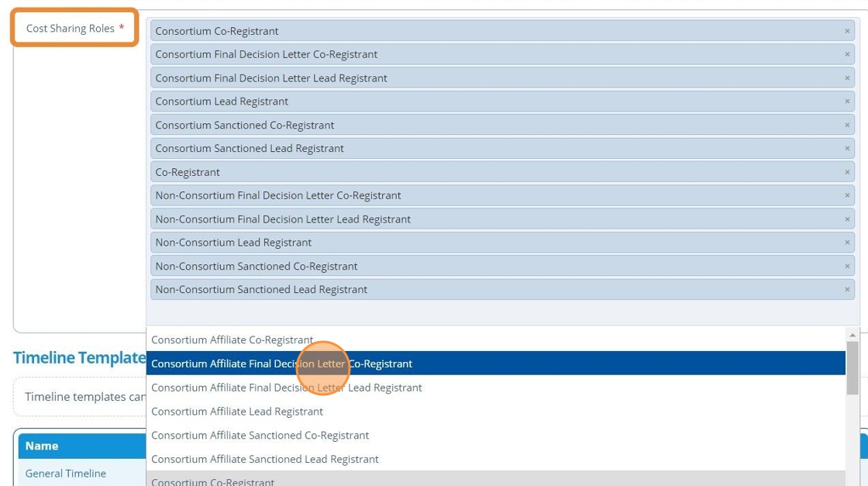
Task: Select Consortium Affiliate Co-Registrant option
Action: 495,340
